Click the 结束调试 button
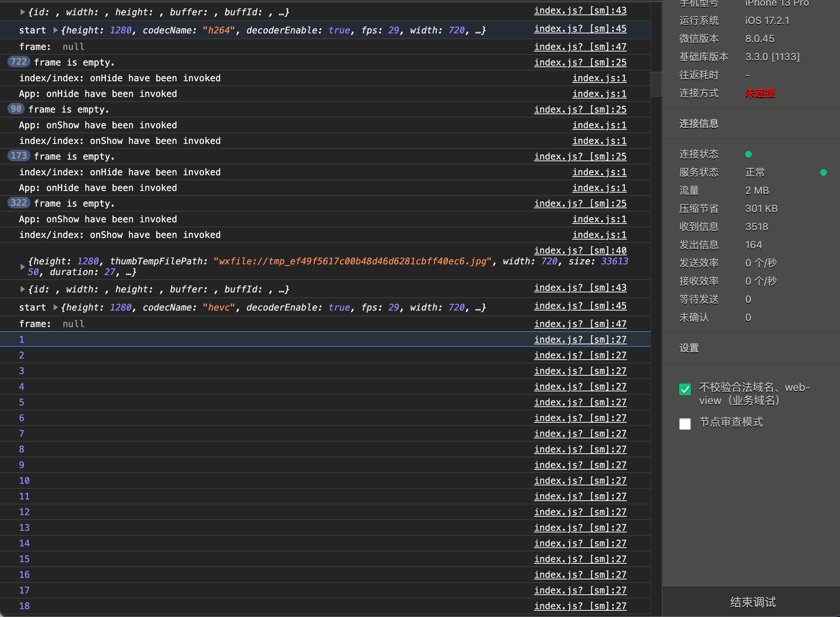This screenshot has width=840, height=617. 752,602
